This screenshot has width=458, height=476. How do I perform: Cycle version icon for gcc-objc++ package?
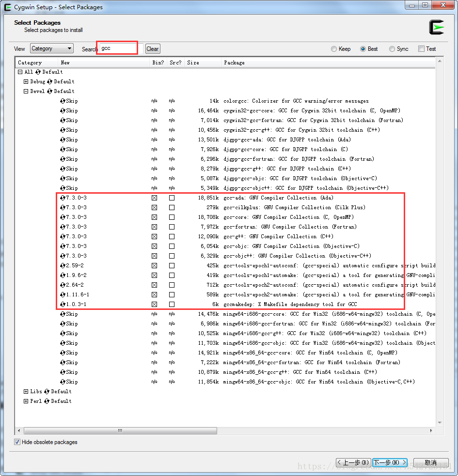pyautogui.click(x=63, y=256)
